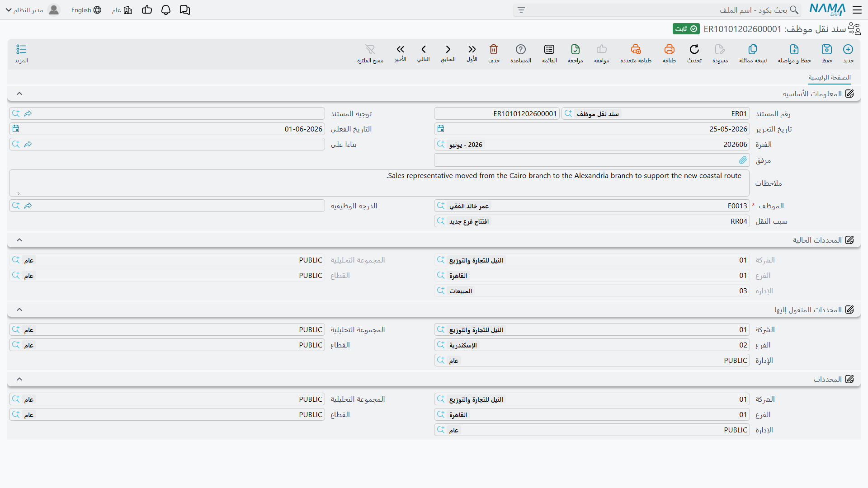The image size is (868, 488).
Task: Open calendar for تاريخ التحرير field
Action: tap(441, 129)
